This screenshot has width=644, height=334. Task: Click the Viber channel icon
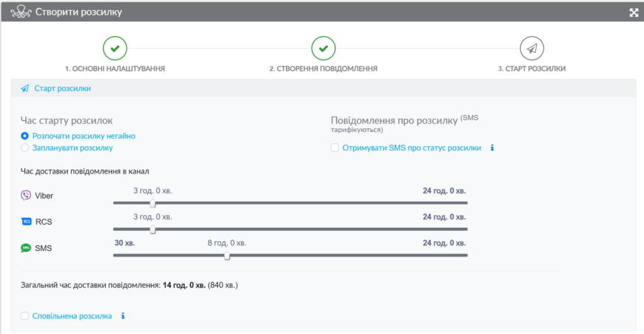26,196
